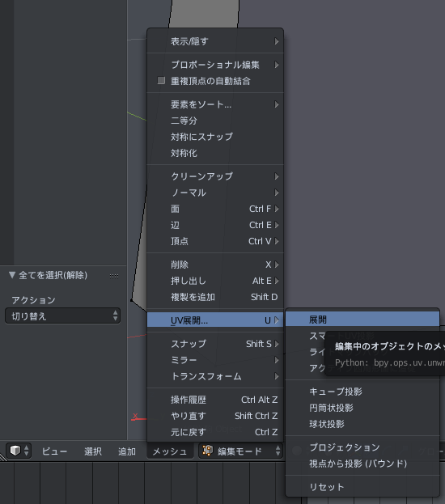Select 展開 in the UV submenu
This screenshot has width=445, height=504.
point(362,320)
